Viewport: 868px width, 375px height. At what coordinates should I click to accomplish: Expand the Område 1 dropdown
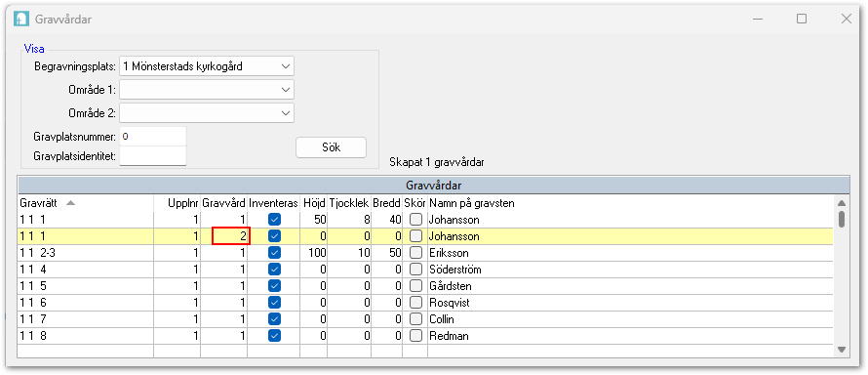coord(207,89)
